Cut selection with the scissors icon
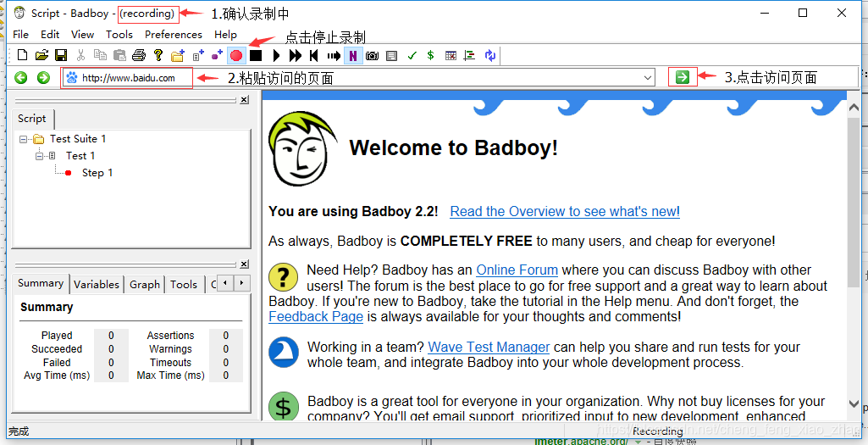Viewport: 868px width, 445px height. point(80,55)
